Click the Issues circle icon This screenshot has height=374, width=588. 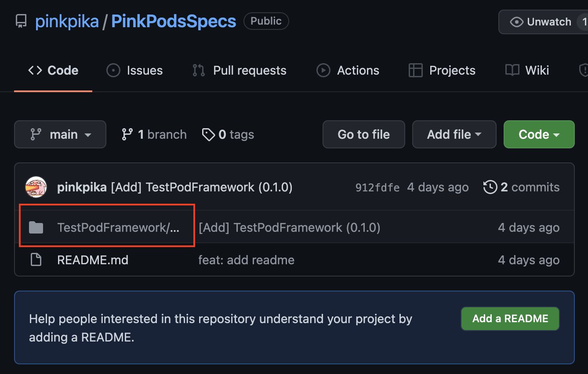113,70
